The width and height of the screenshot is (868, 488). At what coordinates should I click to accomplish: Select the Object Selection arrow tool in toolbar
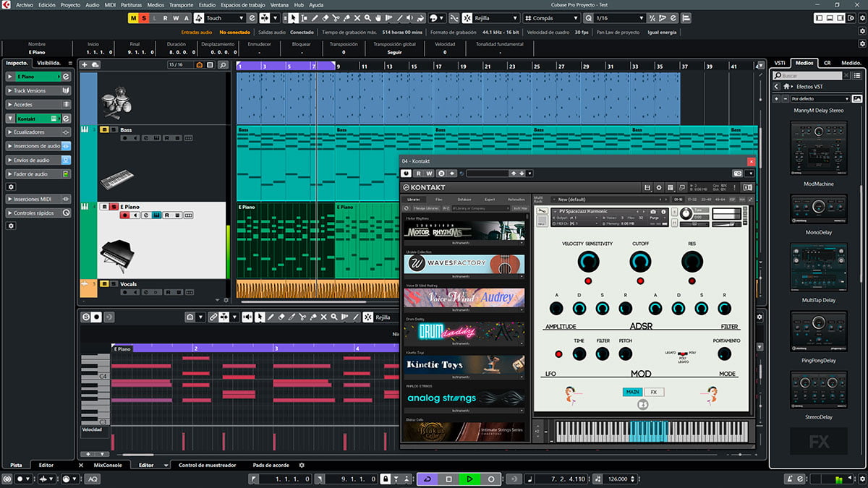[293, 17]
